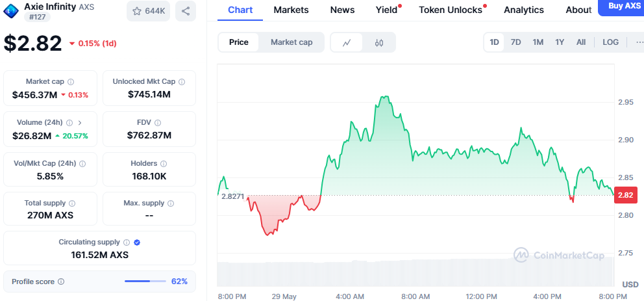Click info icon next to FDV

pos(158,122)
